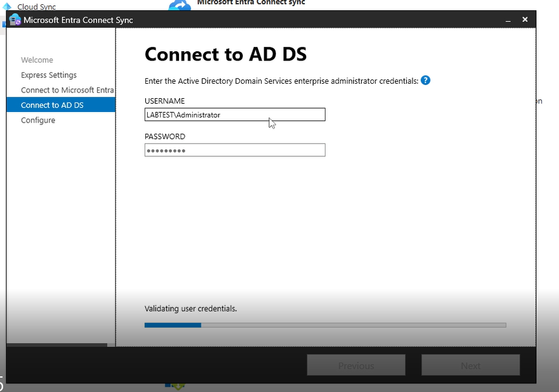Click the sidebar horizontal scrollbar
Screen dimensions: 559x392
57,345
